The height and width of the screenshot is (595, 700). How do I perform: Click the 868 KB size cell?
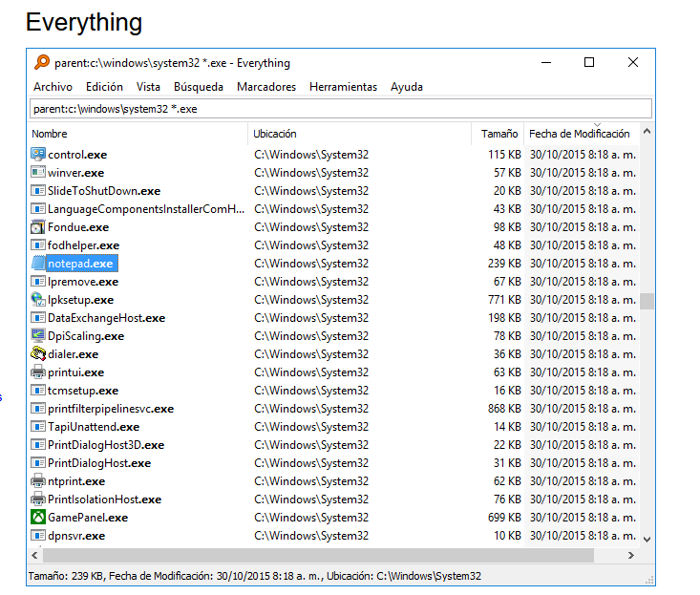[504, 409]
